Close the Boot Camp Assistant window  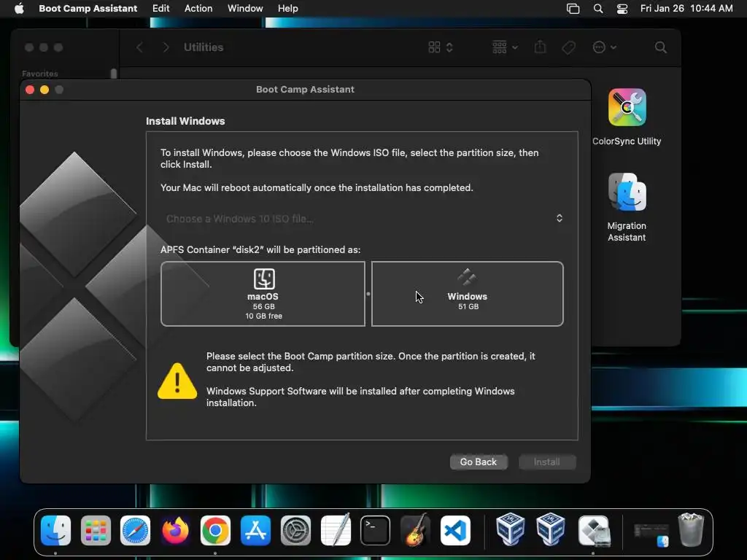(29, 90)
